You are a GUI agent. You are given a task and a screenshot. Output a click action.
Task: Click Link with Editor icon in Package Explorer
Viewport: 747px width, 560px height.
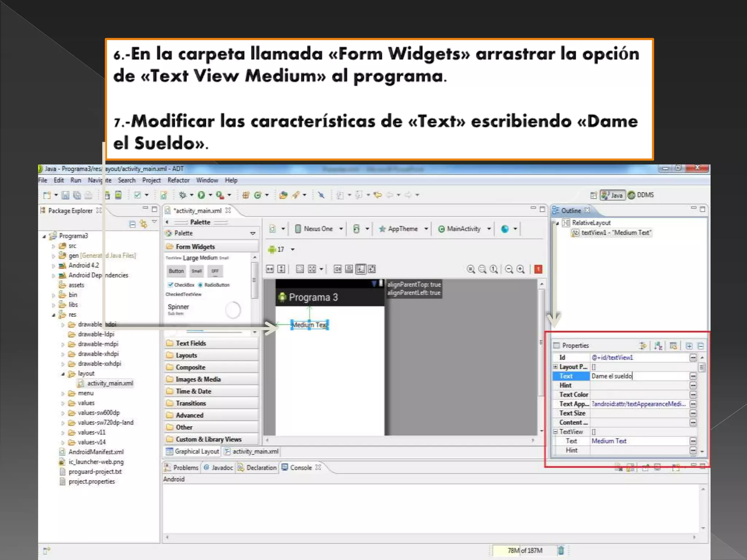coord(144,224)
